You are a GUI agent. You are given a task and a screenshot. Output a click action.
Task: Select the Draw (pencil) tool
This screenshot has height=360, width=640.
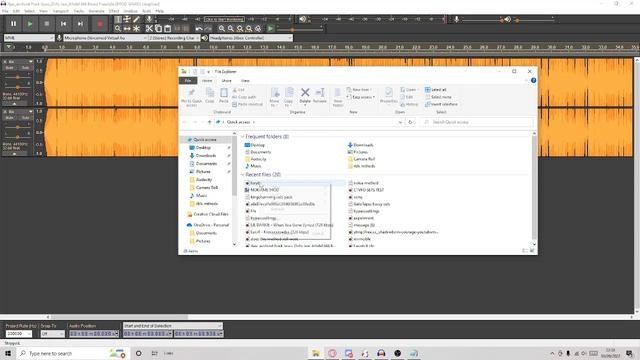(x=136, y=19)
